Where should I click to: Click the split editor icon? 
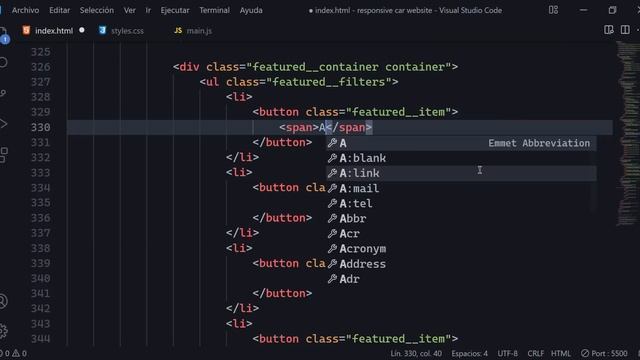(625, 30)
